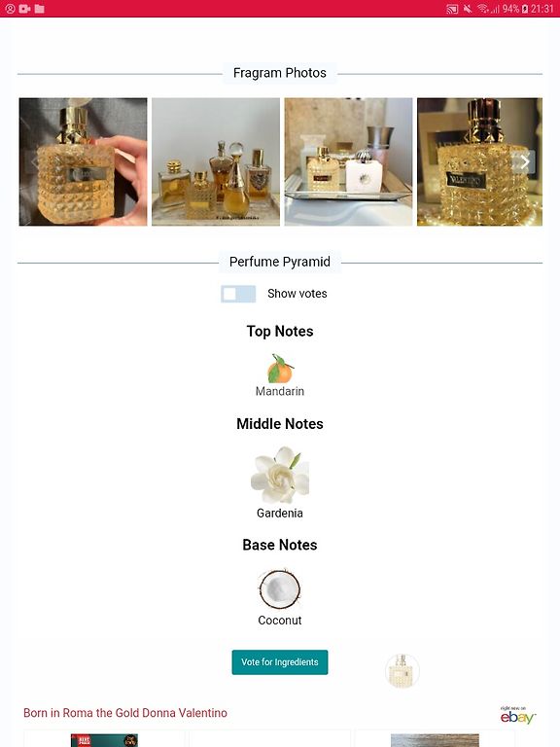Toggle the Show votes switch
This screenshot has height=747, width=560.
tap(238, 294)
